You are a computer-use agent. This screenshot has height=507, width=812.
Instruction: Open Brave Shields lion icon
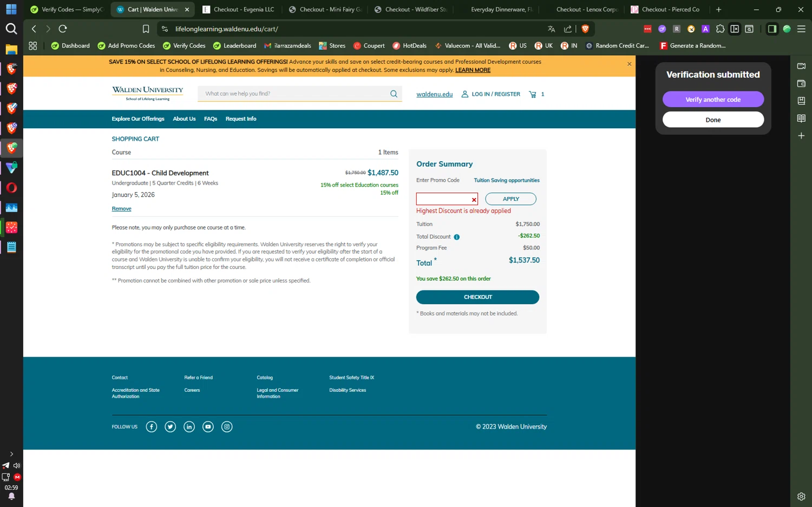point(585,29)
